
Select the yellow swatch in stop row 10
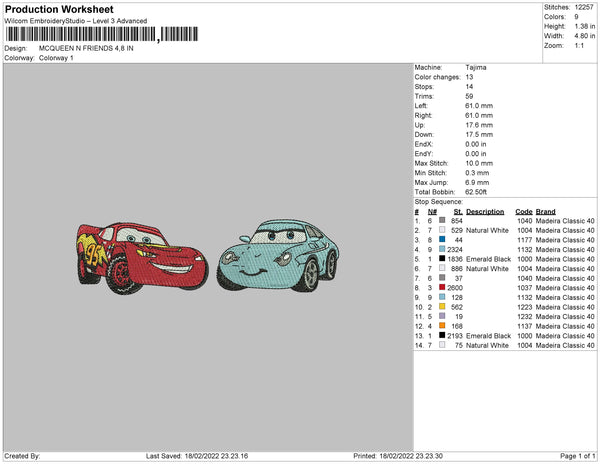pos(442,306)
